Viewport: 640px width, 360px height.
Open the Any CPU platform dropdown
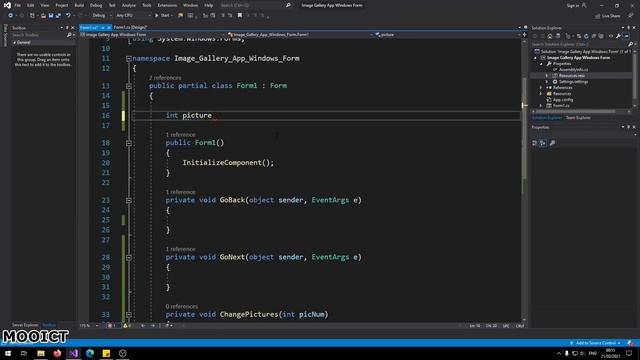click(133, 16)
